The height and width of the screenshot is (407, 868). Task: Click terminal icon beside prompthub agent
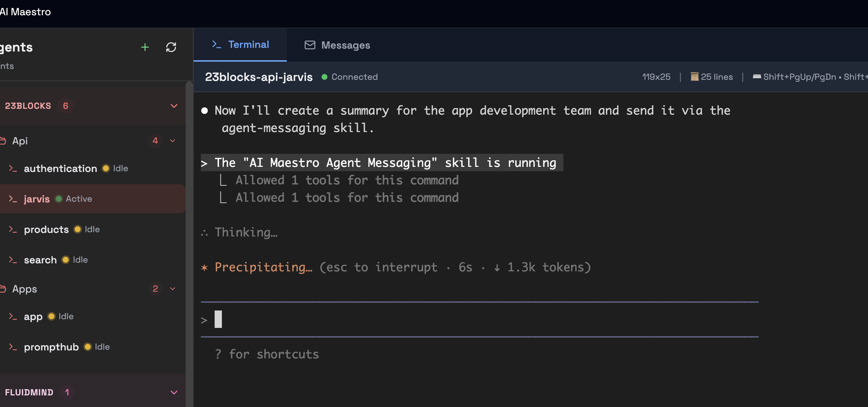click(13, 347)
